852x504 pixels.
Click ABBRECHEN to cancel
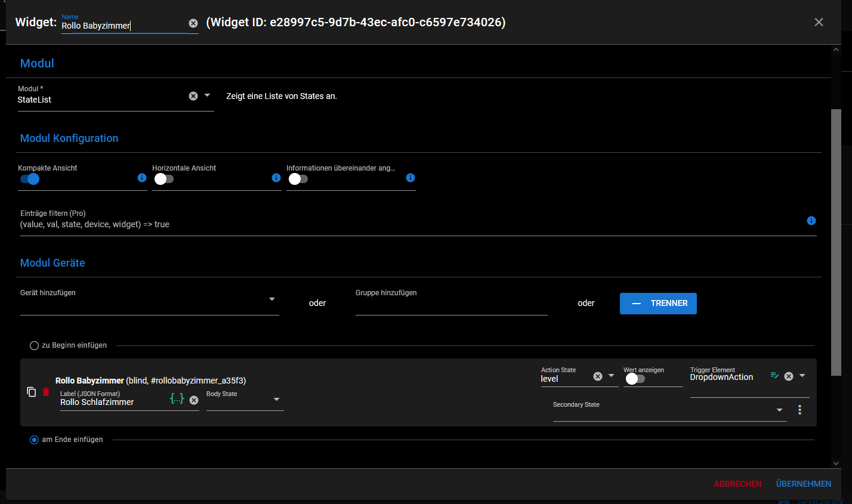click(x=737, y=484)
